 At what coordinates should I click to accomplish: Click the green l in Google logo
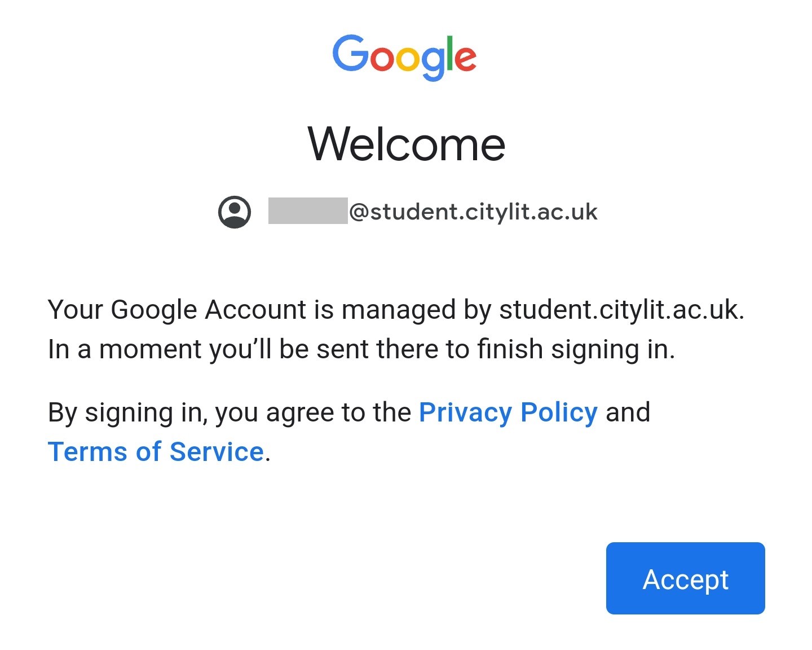[449, 53]
